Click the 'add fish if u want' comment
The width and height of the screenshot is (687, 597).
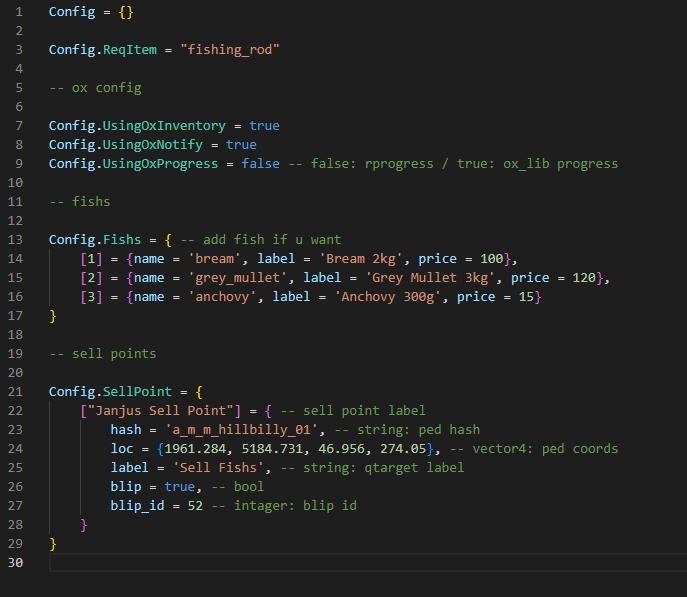tap(261, 240)
